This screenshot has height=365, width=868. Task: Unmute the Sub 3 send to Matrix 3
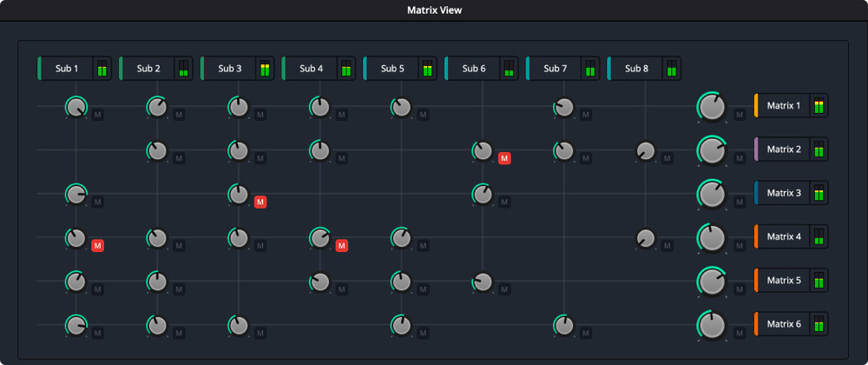tap(260, 202)
